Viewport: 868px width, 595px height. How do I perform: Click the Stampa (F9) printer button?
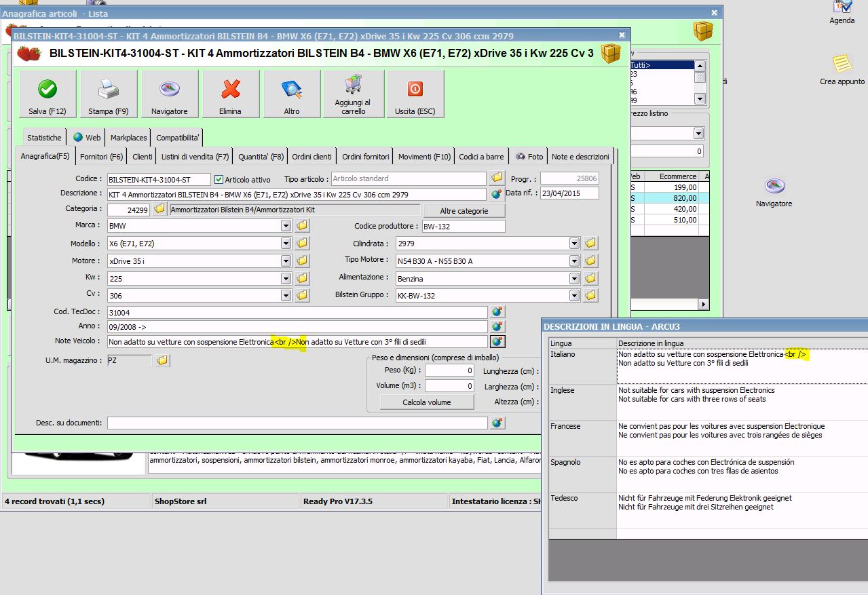coord(109,94)
